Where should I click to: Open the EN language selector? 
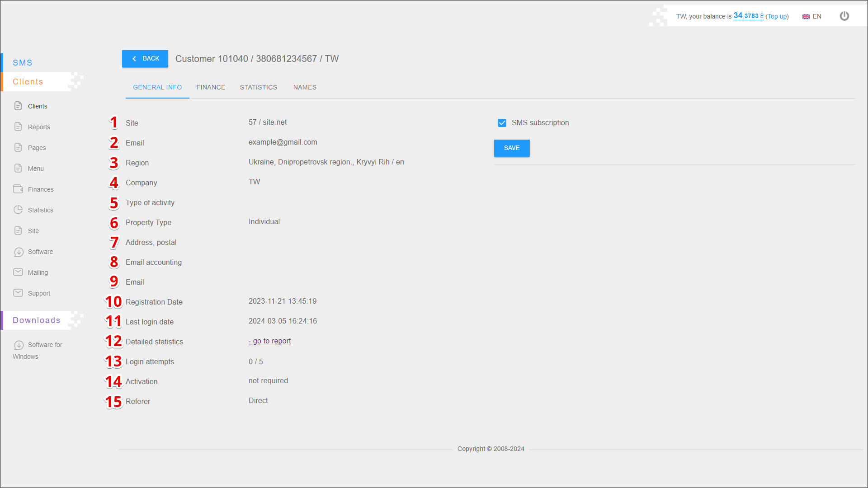(812, 16)
